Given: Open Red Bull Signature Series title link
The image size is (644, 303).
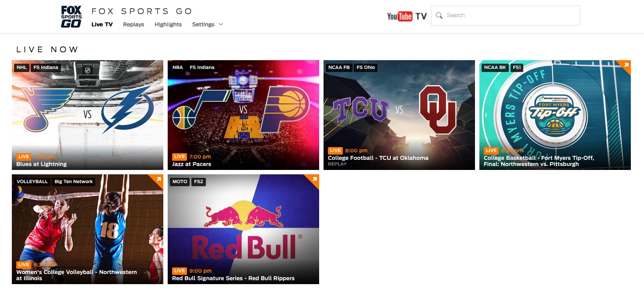Looking at the screenshot, I should click(233, 278).
